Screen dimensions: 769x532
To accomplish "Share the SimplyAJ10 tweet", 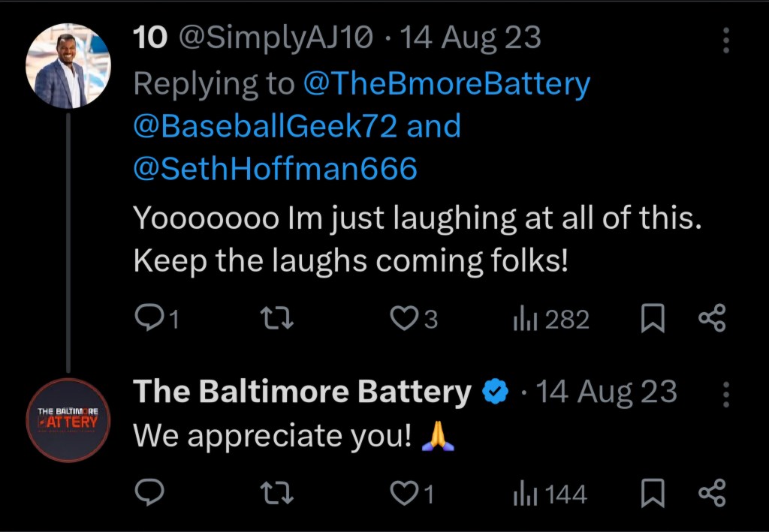I will coord(712,320).
